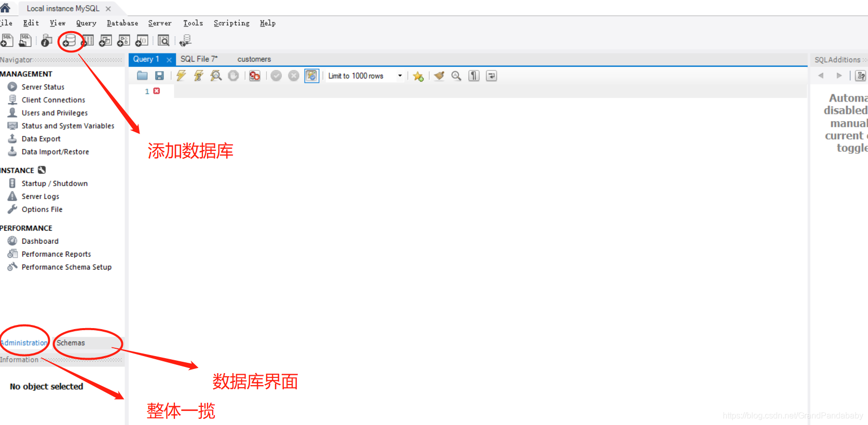Open the performance Dashboard
Viewport: 868px width, 425px height.
[40, 240]
